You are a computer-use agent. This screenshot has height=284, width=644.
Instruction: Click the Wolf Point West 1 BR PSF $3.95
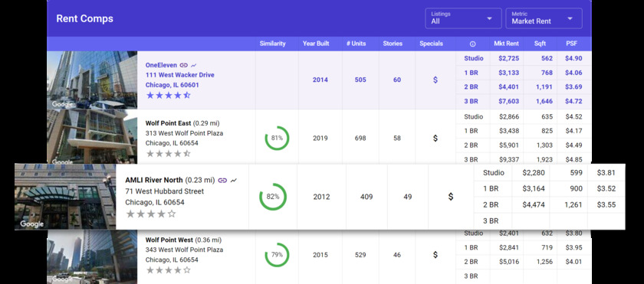[x=573, y=247]
